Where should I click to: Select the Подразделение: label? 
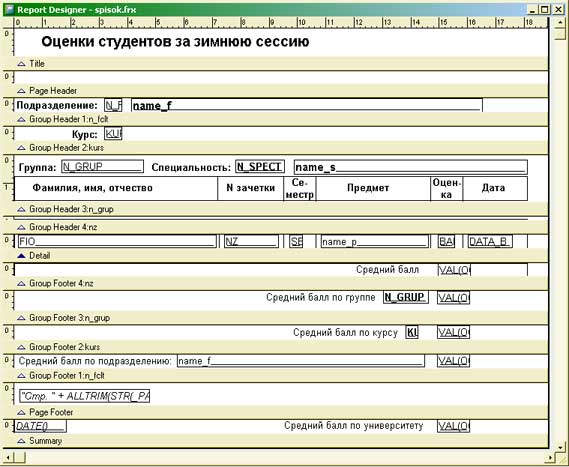click(x=57, y=105)
